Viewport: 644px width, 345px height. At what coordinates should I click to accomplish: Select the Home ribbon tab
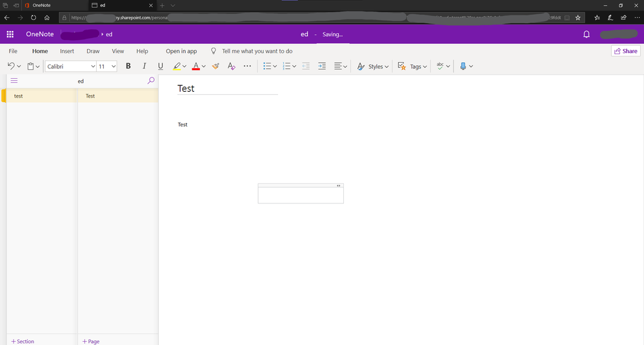tap(40, 51)
